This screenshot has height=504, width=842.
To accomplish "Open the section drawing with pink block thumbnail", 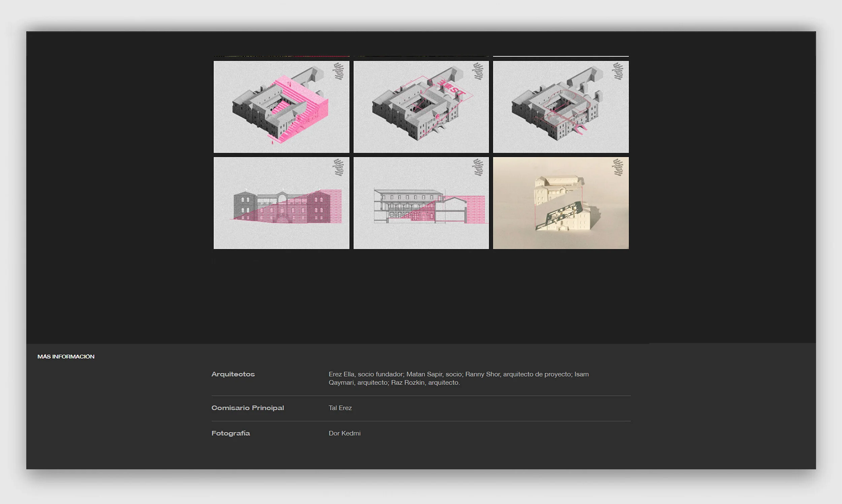I will coord(421,203).
